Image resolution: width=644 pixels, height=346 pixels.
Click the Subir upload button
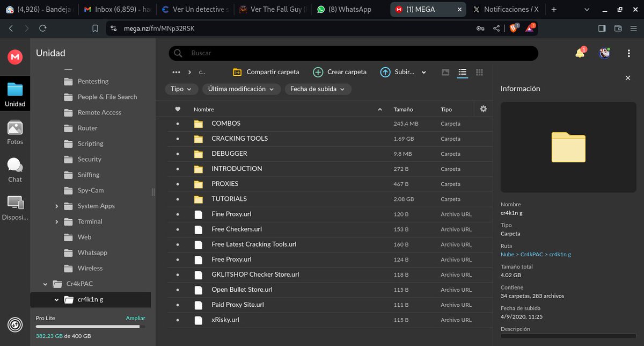pyautogui.click(x=397, y=72)
